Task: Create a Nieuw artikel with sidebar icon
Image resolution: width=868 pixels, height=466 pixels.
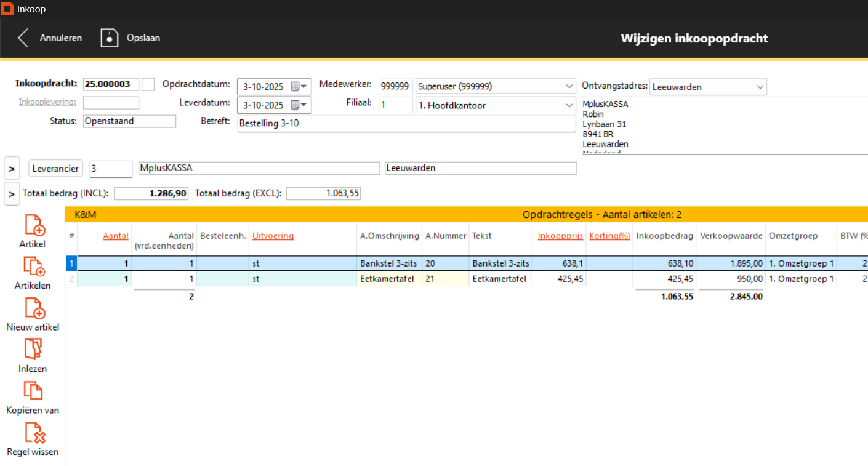Action: (34, 308)
